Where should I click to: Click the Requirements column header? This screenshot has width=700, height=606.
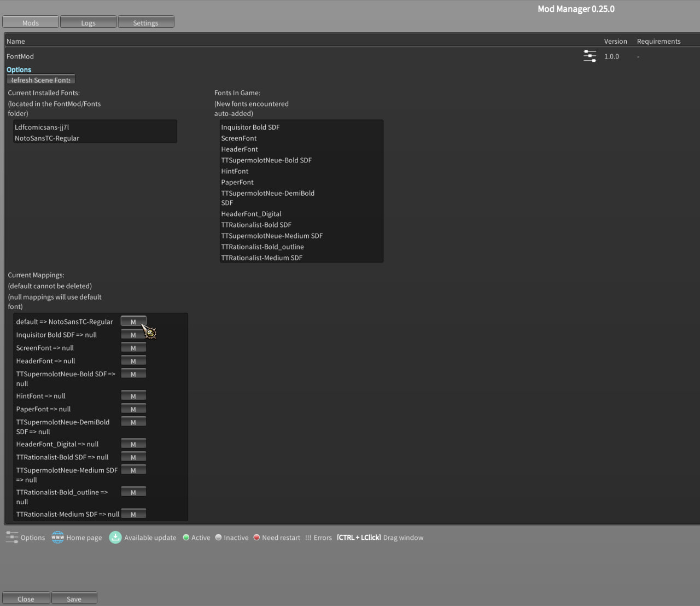(x=659, y=41)
